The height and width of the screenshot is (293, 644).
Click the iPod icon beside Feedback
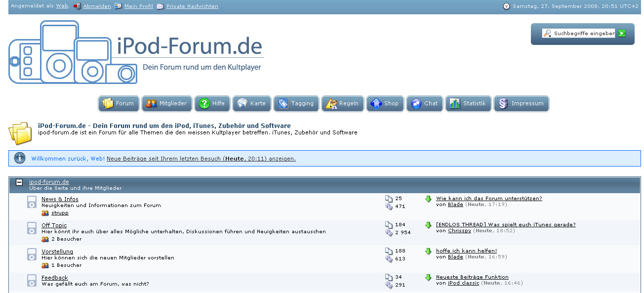click(32, 280)
